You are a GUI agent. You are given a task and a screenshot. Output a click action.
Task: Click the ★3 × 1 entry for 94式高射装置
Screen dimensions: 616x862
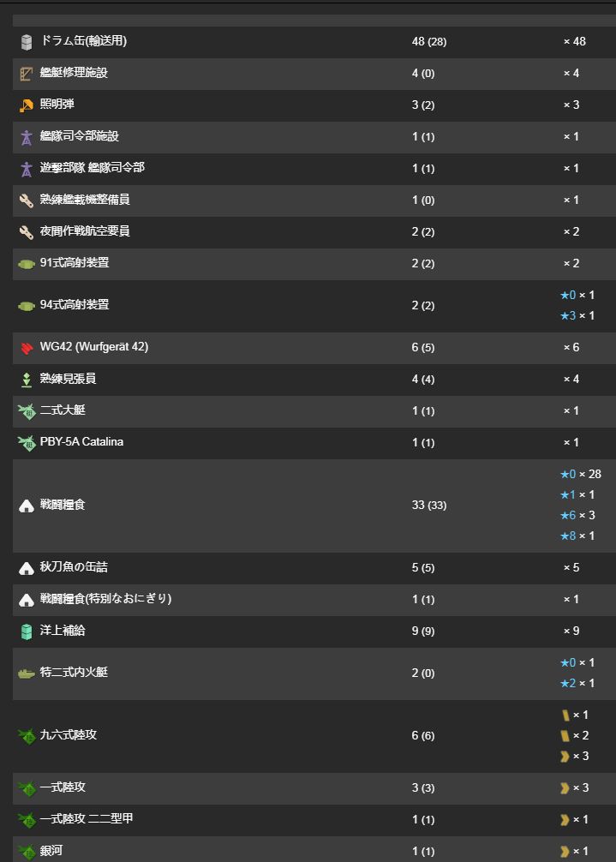(x=577, y=315)
